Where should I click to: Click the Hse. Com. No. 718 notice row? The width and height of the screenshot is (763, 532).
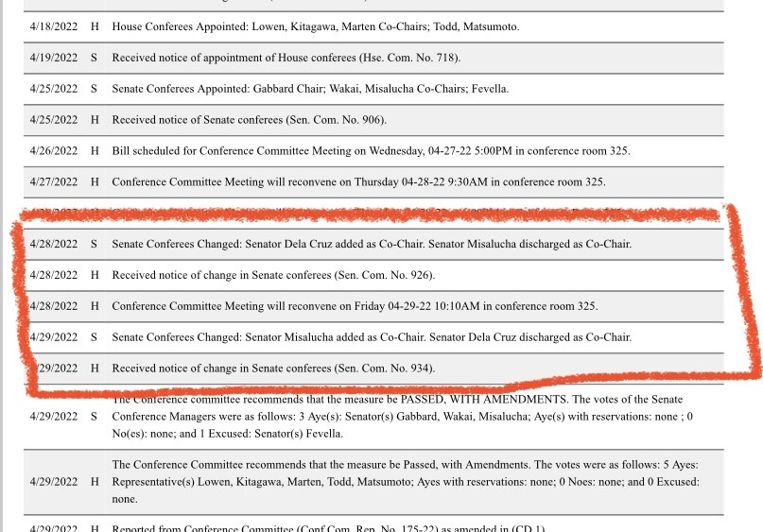point(286,58)
